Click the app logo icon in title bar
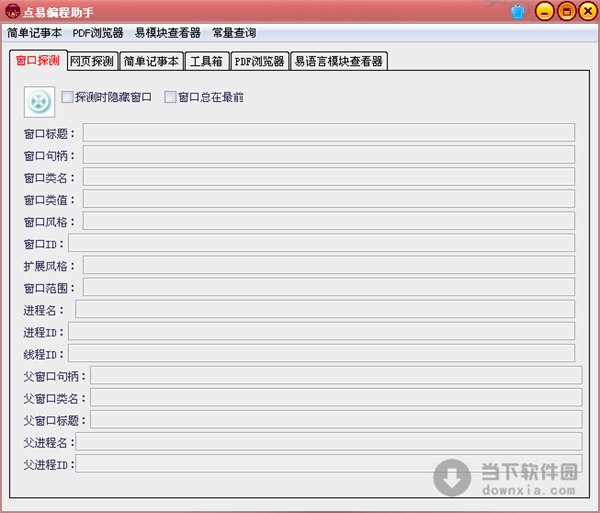The width and height of the screenshot is (600, 513). tap(13, 11)
